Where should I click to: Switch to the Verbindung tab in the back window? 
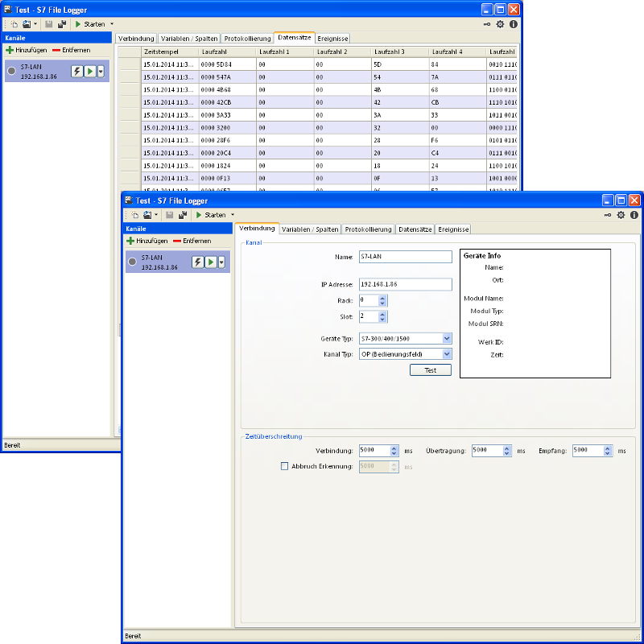pos(136,39)
